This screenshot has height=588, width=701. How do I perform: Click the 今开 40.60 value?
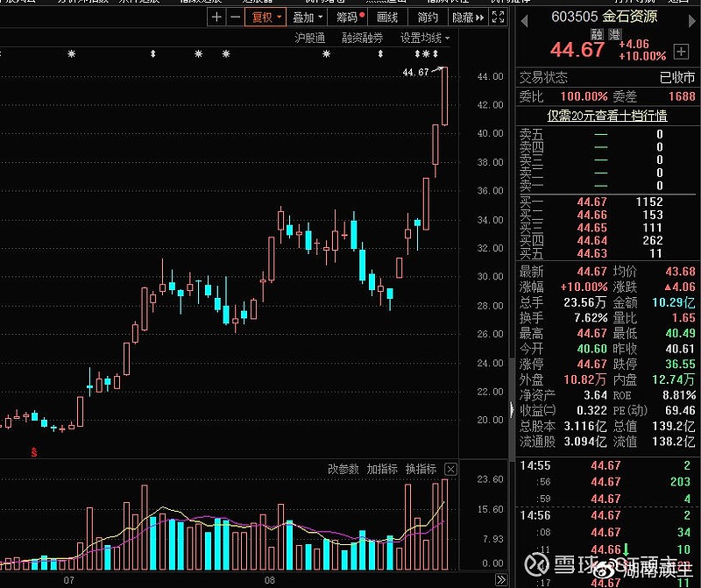pyautogui.click(x=592, y=349)
